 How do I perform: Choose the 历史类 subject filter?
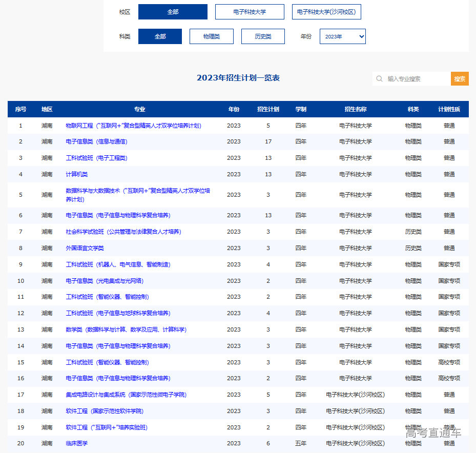coord(263,36)
